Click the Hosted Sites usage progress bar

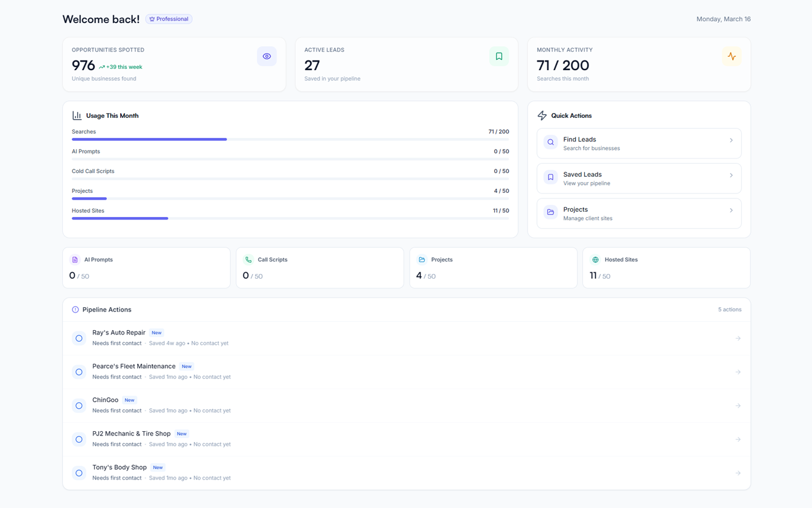[x=290, y=218]
